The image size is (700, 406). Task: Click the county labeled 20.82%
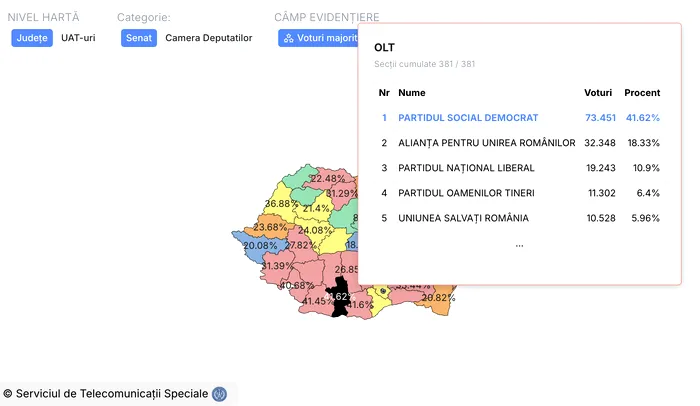[x=438, y=297]
